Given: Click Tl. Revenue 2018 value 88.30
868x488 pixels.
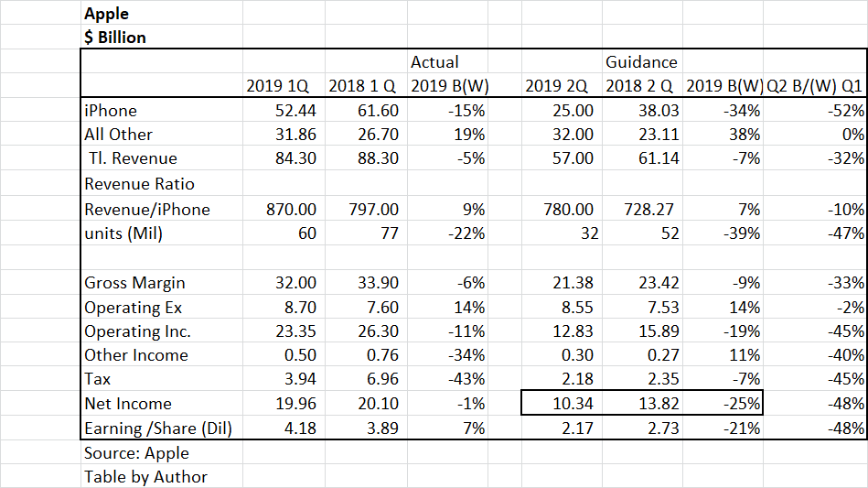Looking at the screenshot, I should click(366, 157).
